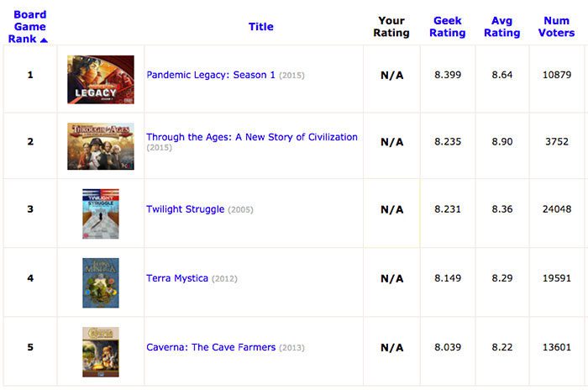Click N/A rating in Twilight Struggle row

[x=392, y=209]
